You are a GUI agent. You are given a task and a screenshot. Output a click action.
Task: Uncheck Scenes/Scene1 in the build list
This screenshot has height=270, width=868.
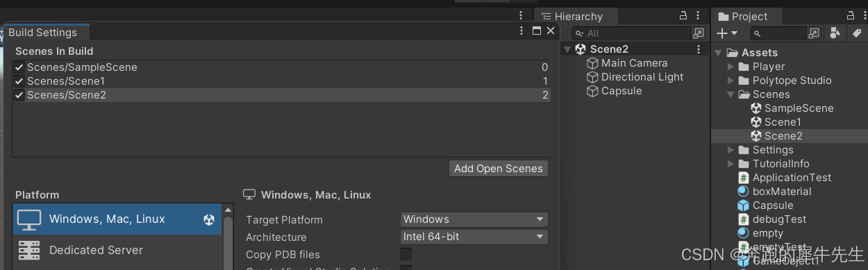coord(19,81)
